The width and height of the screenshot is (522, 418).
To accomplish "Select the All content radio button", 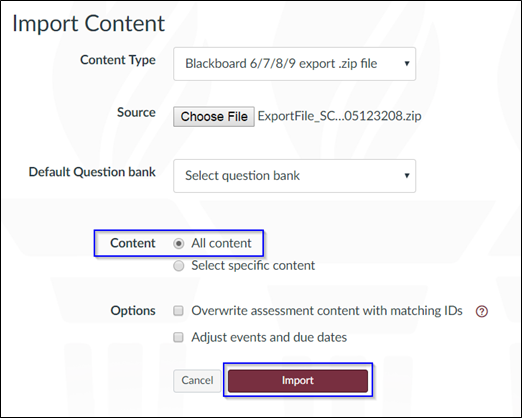I will (179, 244).
